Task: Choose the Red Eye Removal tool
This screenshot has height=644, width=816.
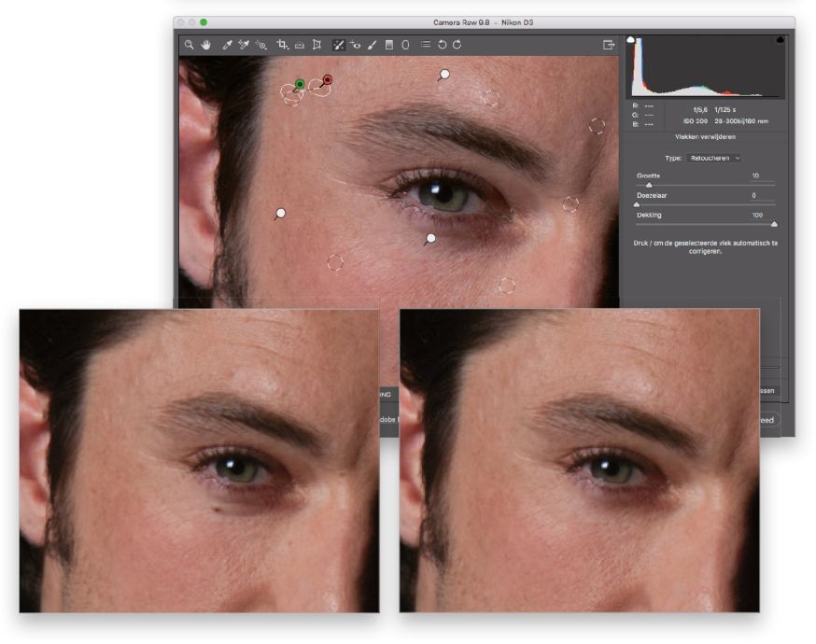Action: (x=356, y=44)
